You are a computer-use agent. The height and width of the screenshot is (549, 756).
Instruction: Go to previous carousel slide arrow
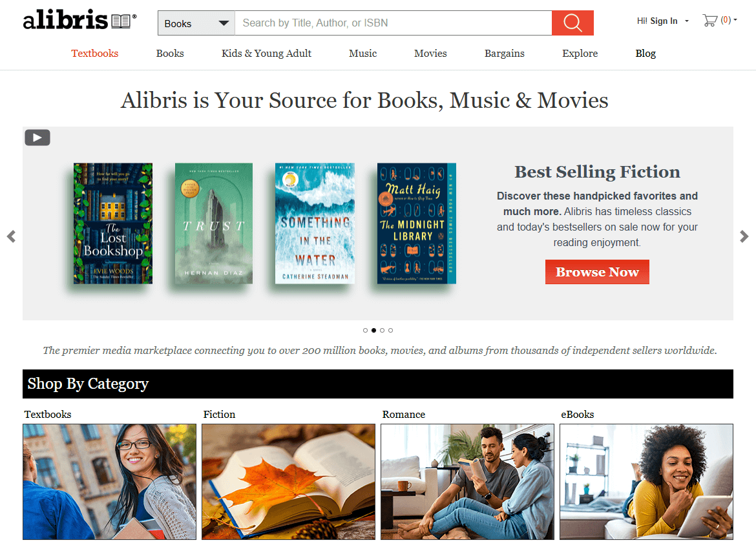click(x=12, y=236)
